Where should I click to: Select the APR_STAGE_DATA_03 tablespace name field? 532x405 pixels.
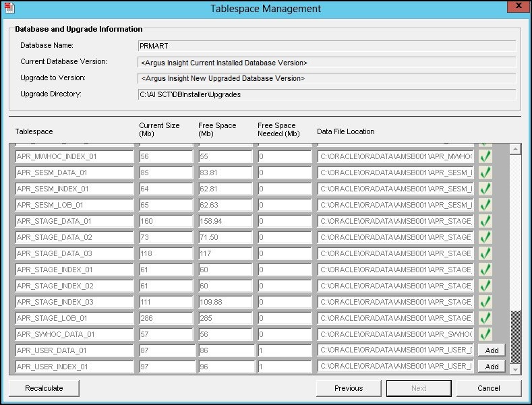(x=75, y=253)
